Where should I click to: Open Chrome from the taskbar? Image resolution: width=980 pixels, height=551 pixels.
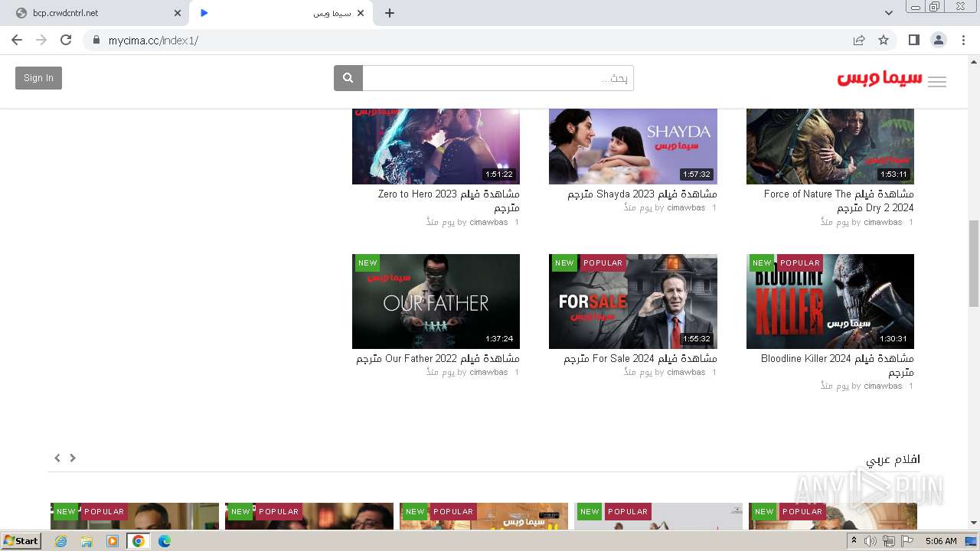(138, 541)
